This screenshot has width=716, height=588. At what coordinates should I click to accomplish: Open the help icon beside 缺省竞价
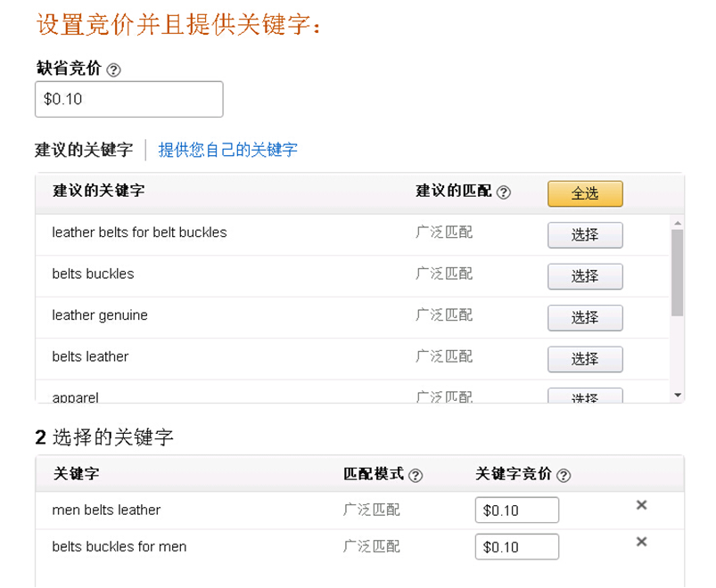click(x=113, y=69)
